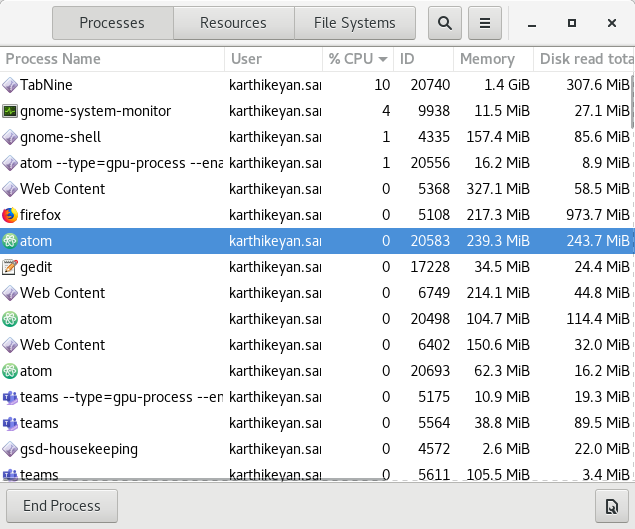Click the icon of atom process 20583
The height and width of the screenshot is (529, 635).
pyautogui.click(x=10, y=241)
